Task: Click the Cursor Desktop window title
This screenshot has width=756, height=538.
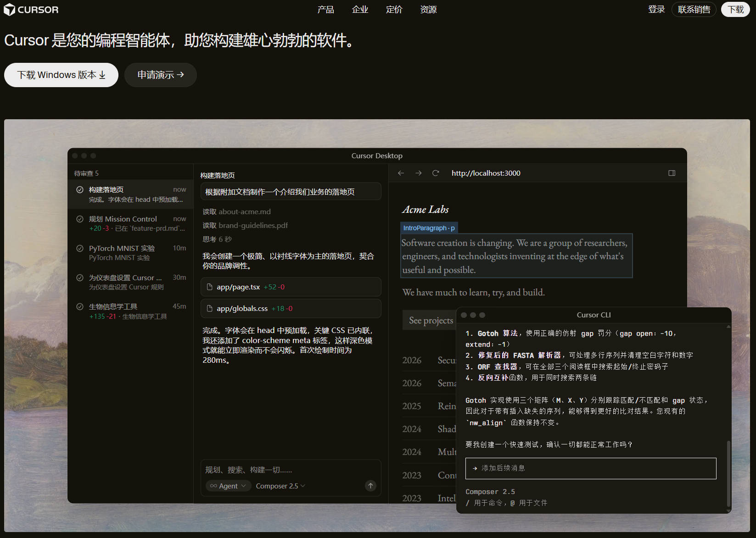Action: 377,156
